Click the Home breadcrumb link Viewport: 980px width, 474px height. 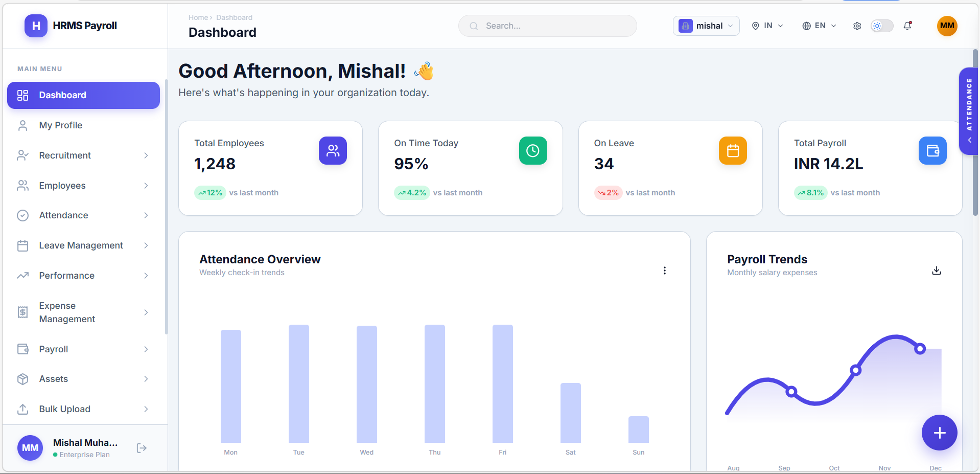pos(198,17)
